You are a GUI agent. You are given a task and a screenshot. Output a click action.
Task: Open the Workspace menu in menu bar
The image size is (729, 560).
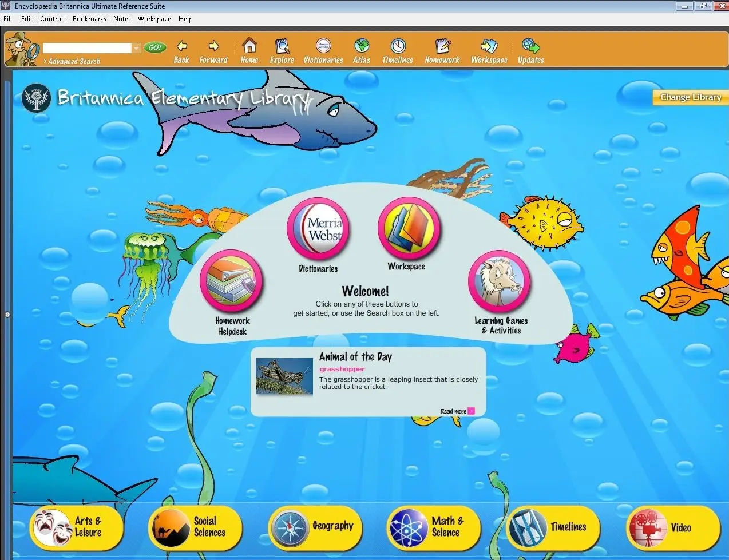pos(154,19)
